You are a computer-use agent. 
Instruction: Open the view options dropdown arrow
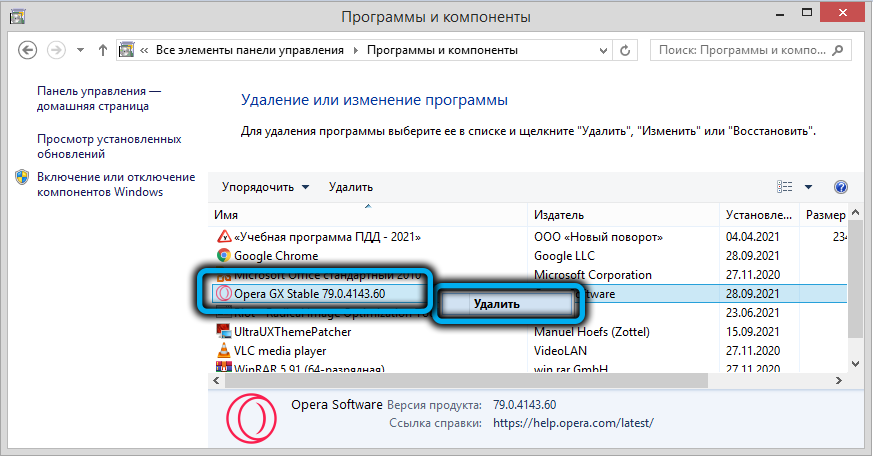[x=808, y=187]
